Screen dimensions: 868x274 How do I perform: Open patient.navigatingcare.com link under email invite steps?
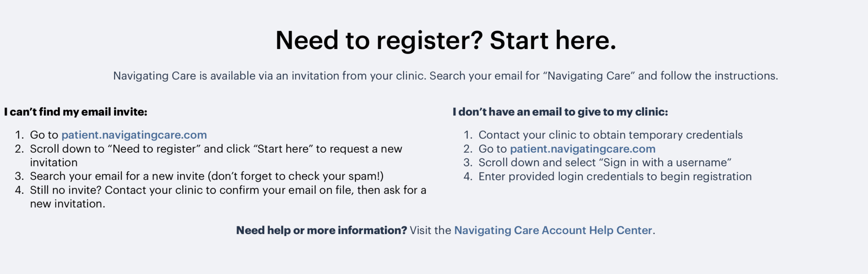click(x=134, y=135)
